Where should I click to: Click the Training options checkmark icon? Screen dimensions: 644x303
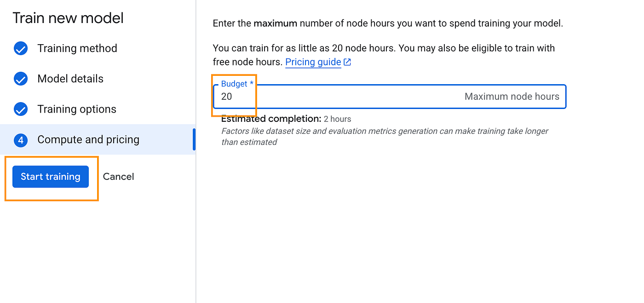(21, 109)
